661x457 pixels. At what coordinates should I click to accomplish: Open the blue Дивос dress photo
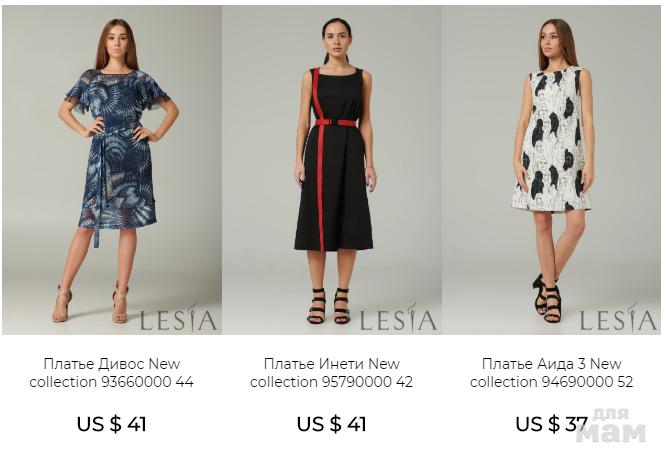click(x=112, y=170)
